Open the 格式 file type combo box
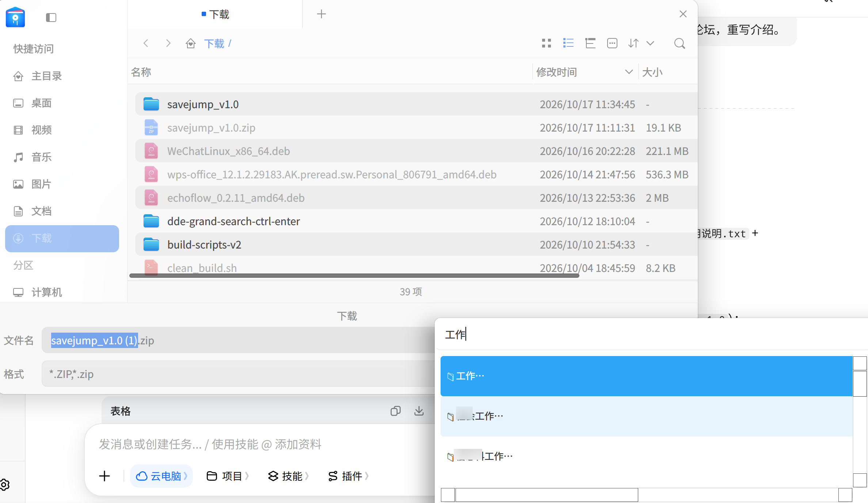 pyautogui.click(x=238, y=374)
